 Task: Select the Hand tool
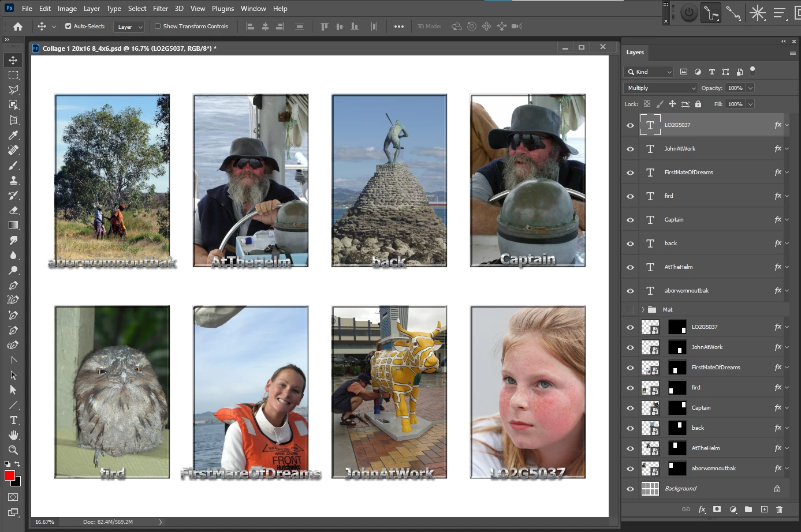(13, 435)
